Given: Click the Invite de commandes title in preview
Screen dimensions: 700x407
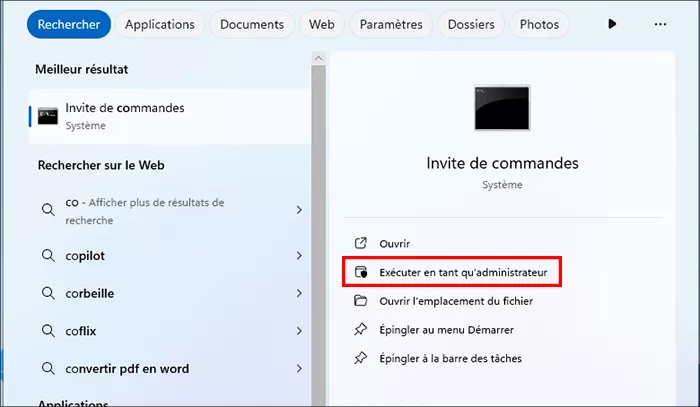Looking at the screenshot, I should [x=502, y=163].
